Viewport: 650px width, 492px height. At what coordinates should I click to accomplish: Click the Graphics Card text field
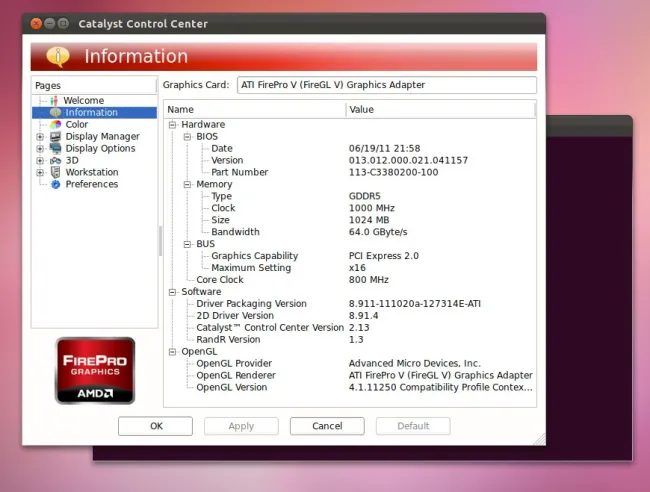tap(386, 86)
